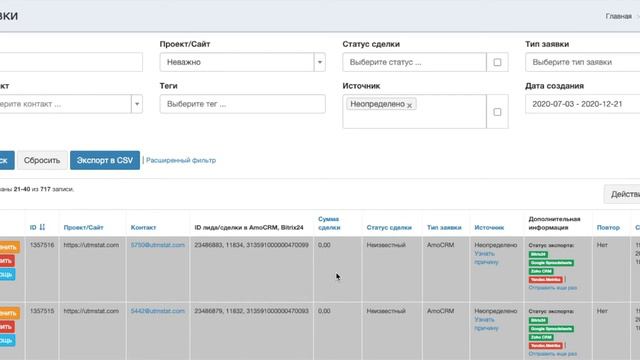640x360 pixels.
Task: Click the Выберите тип заявки field
Action: pyautogui.click(x=582, y=62)
